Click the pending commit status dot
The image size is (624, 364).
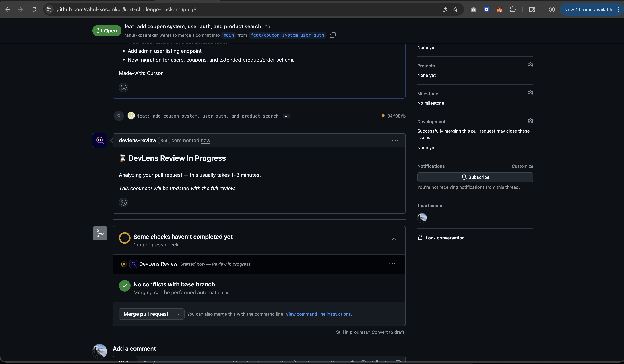click(383, 116)
